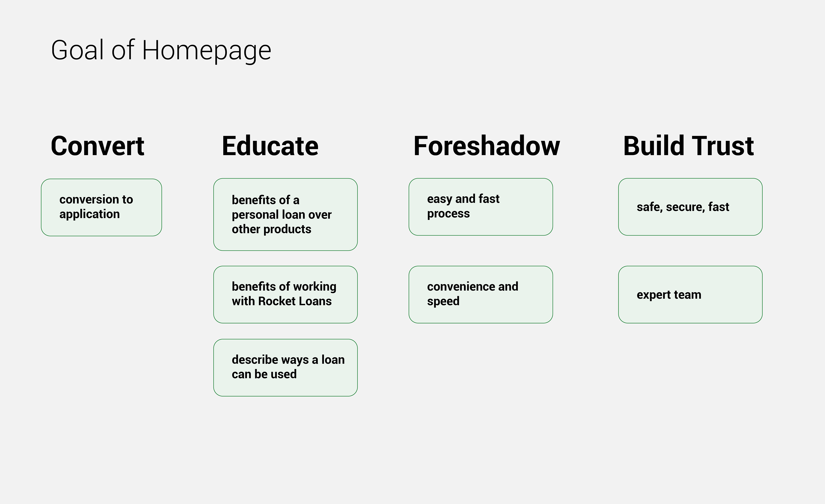Click 'other products' text in Educate card
The height and width of the screenshot is (504, 825).
point(272,229)
